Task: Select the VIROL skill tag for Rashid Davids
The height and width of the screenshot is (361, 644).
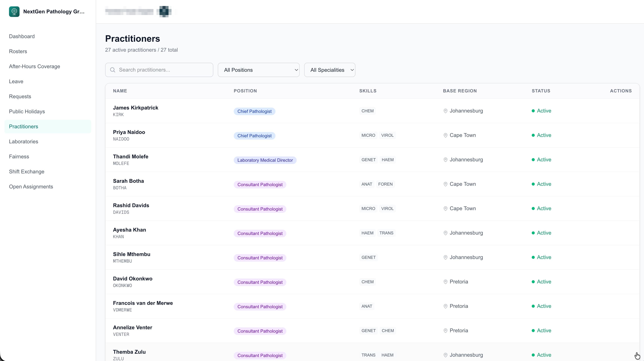Action: [x=387, y=209]
